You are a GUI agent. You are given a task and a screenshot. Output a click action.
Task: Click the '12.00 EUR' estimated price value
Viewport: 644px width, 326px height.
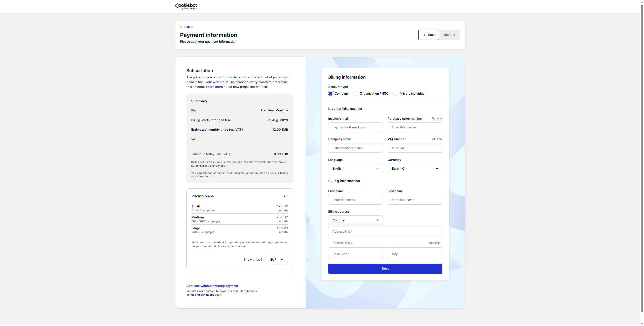tap(280, 130)
